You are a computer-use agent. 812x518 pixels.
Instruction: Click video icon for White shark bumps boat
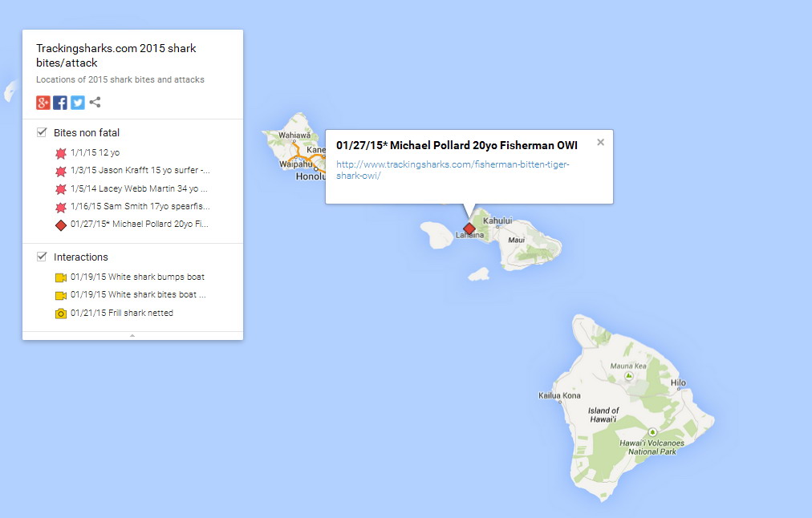[61, 278]
